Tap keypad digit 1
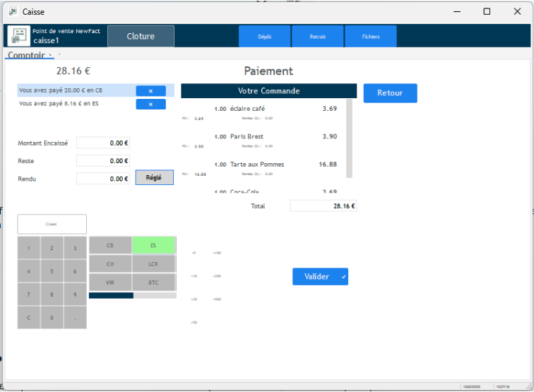Screen dimensions: 534x392 point(29,248)
